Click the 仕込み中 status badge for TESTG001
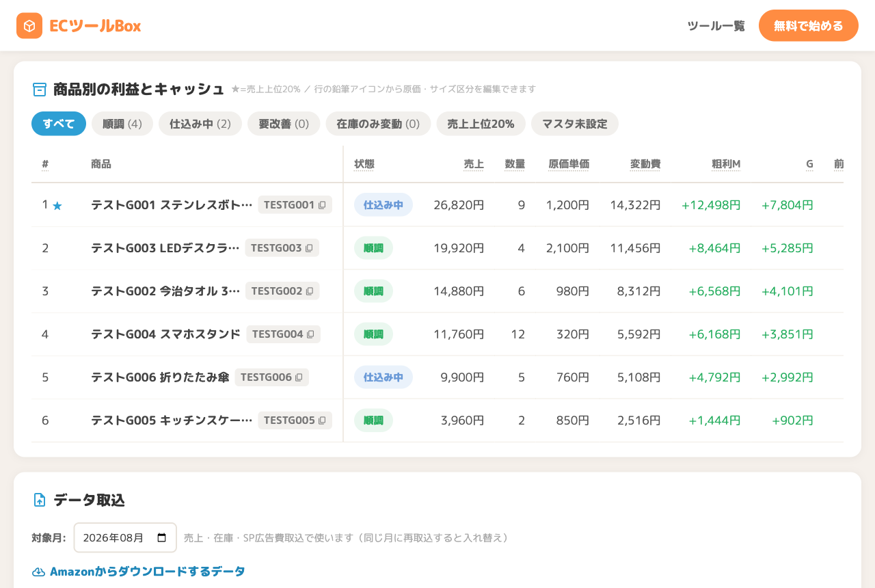Image resolution: width=875 pixels, height=588 pixels. [383, 204]
